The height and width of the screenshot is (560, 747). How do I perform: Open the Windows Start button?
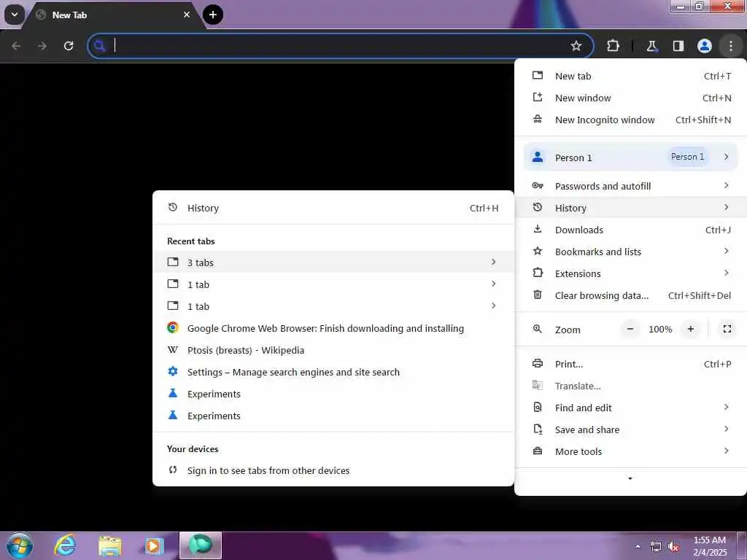tap(20, 545)
